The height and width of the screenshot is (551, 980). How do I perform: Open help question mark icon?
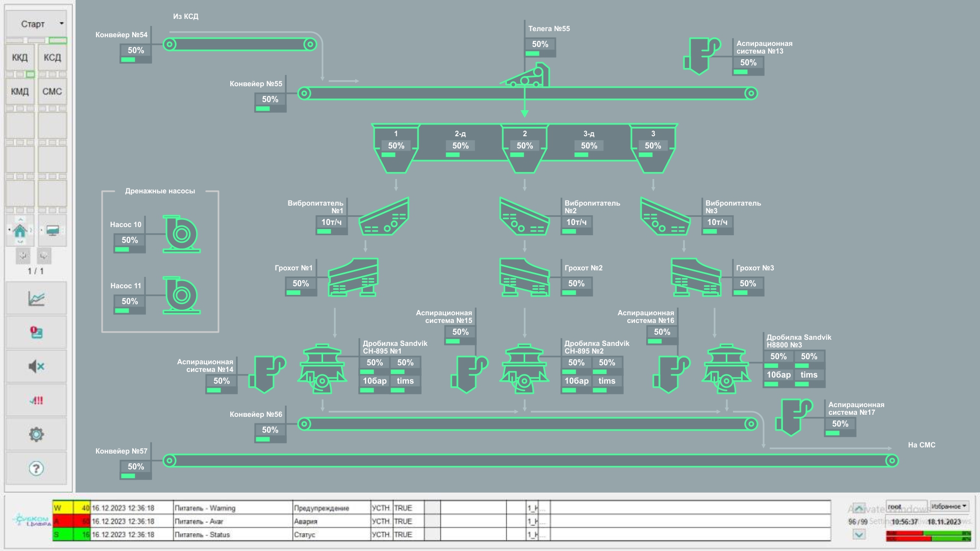click(36, 468)
